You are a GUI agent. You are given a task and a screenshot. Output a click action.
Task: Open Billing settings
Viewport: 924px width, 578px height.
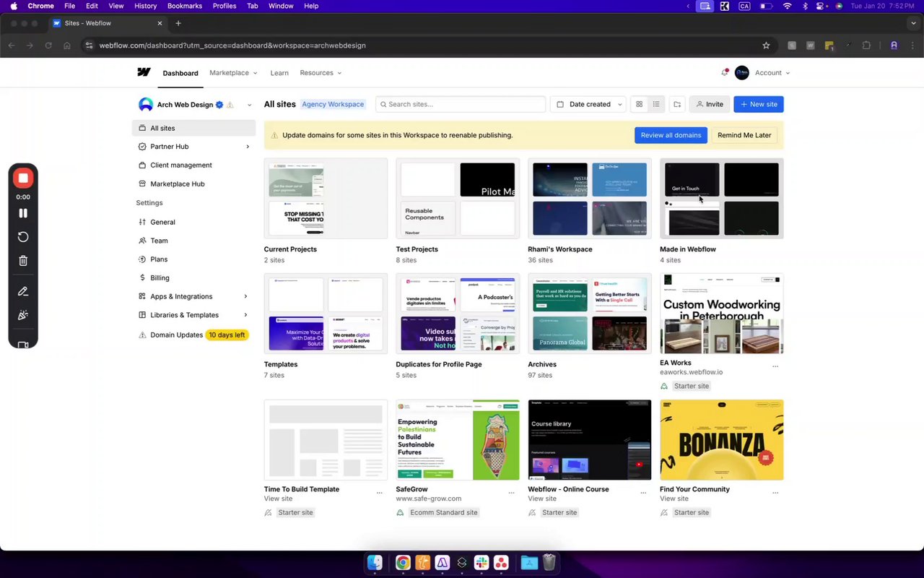[160, 278]
